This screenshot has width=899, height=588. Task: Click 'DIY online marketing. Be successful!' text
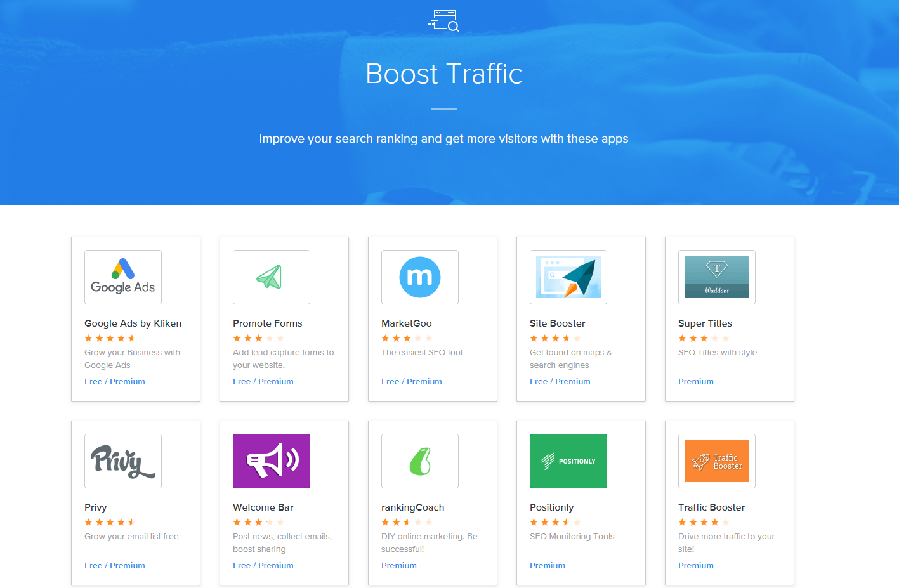[430, 543]
